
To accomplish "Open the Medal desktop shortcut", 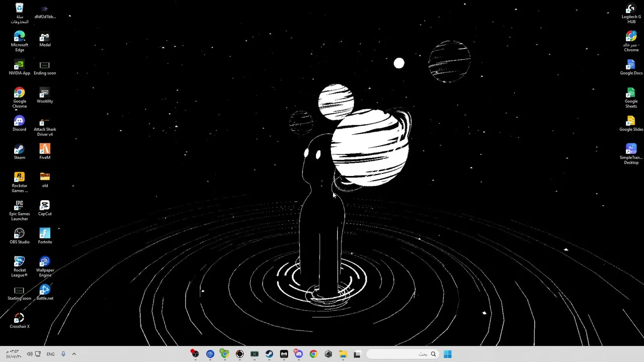I will (x=45, y=39).
